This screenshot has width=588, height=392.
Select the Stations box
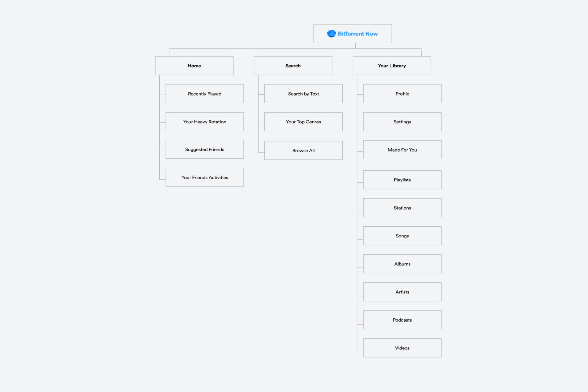click(x=402, y=208)
